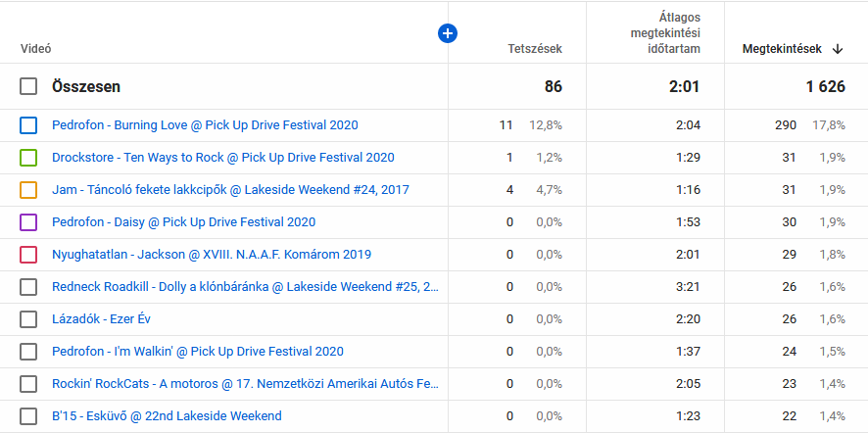Sort by Átlagos megtekintési időtartam header

[664, 33]
